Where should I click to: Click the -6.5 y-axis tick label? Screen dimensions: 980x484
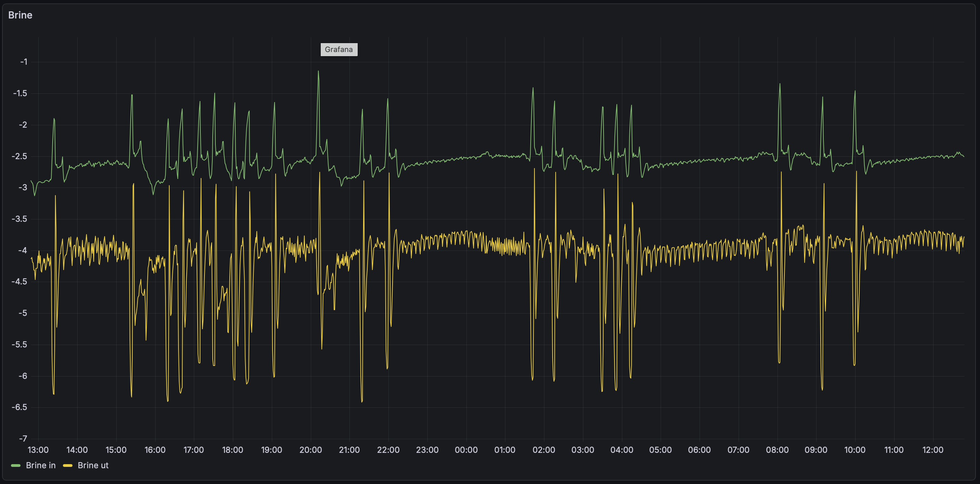[19, 407]
